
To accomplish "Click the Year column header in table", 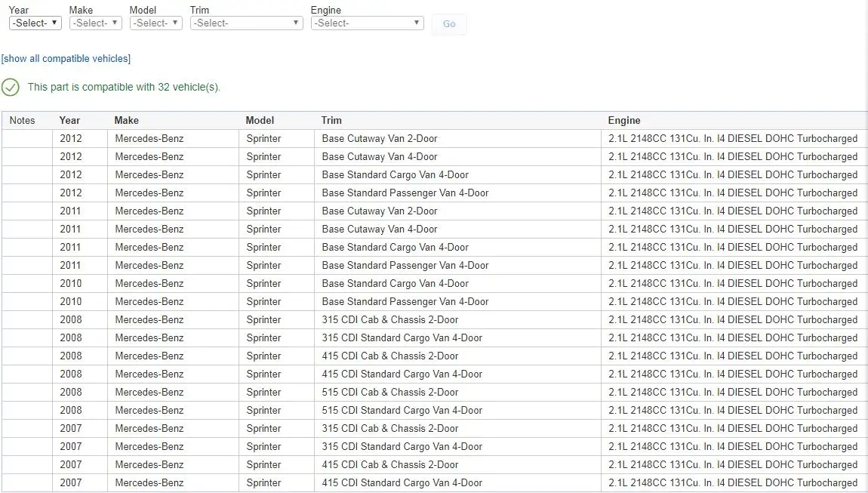I will [x=69, y=120].
